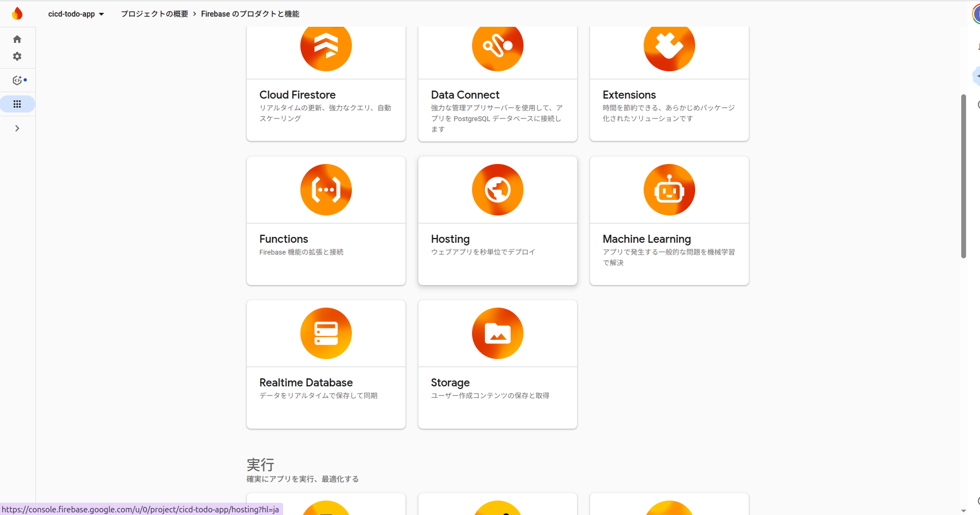Open the Extensions title
This screenshot has width=980, height=515.
[x=629, y=95]
